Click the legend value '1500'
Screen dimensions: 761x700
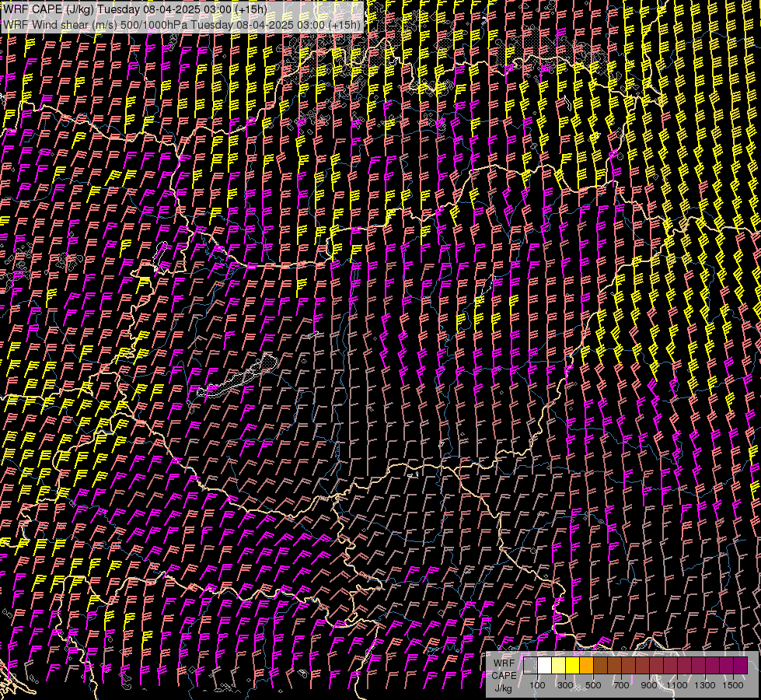(x=733, y=685)
